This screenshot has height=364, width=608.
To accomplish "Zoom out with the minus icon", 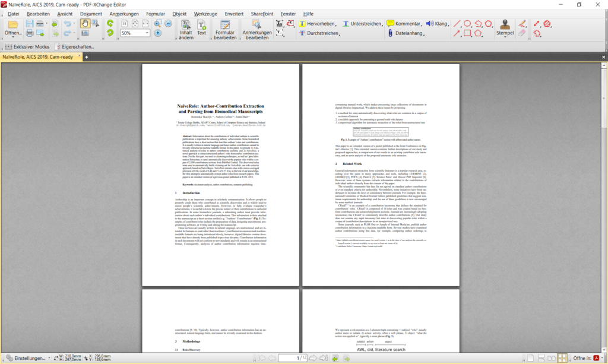I will click(168, 24).
